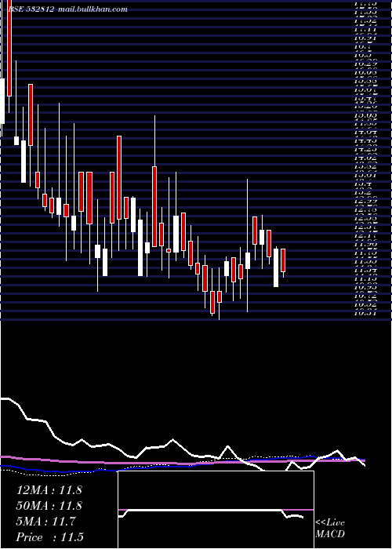
Task: Click the 12.99 price axis label
Action: (365, 201)
